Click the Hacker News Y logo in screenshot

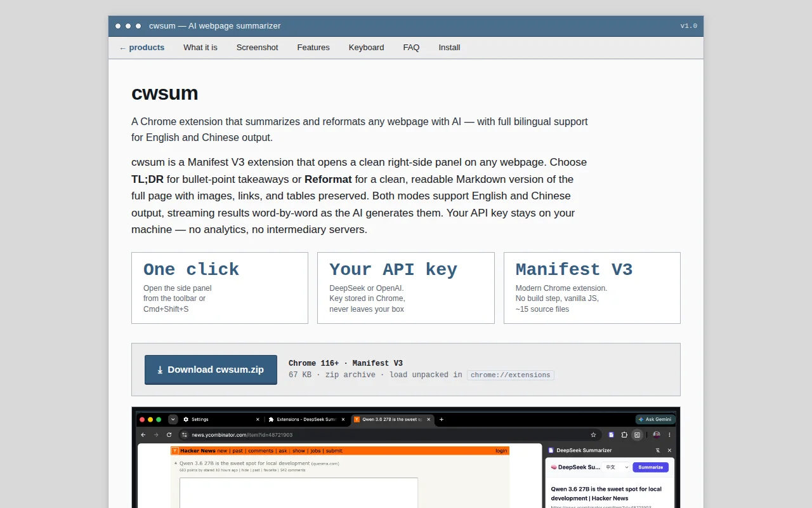174,451
